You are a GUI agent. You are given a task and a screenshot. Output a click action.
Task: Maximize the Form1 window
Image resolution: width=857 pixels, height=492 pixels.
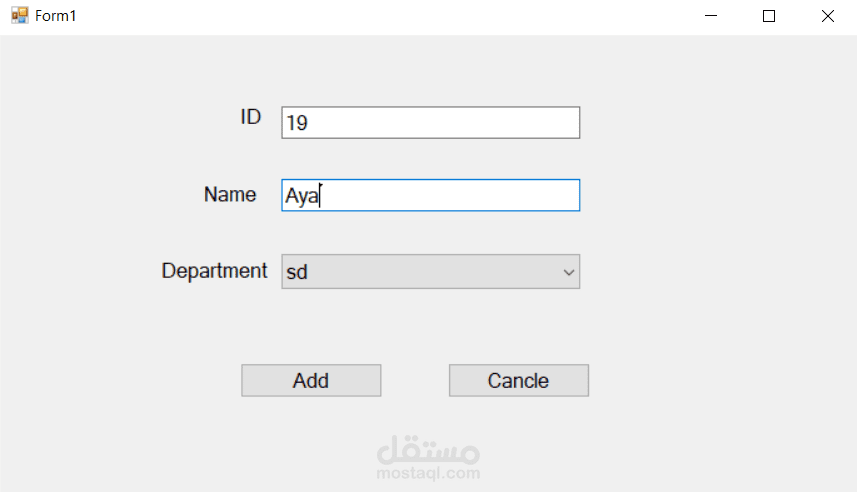click(769, 16)
